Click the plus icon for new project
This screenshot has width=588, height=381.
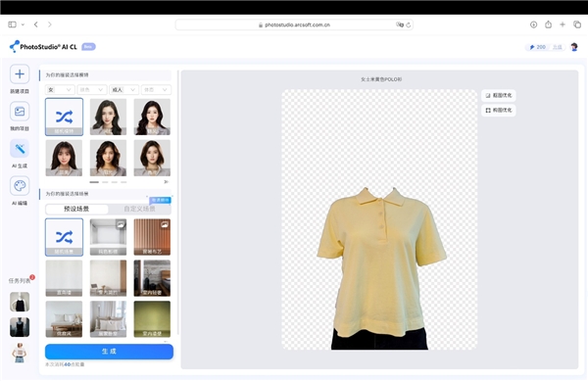point(20,74)
